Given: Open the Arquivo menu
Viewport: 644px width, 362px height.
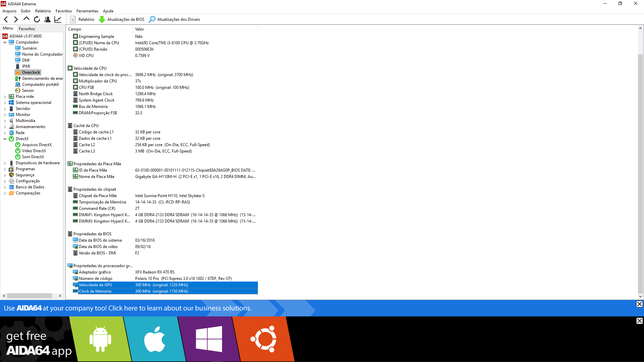Looking at the screenshot, I should click(x=9, y=11).
